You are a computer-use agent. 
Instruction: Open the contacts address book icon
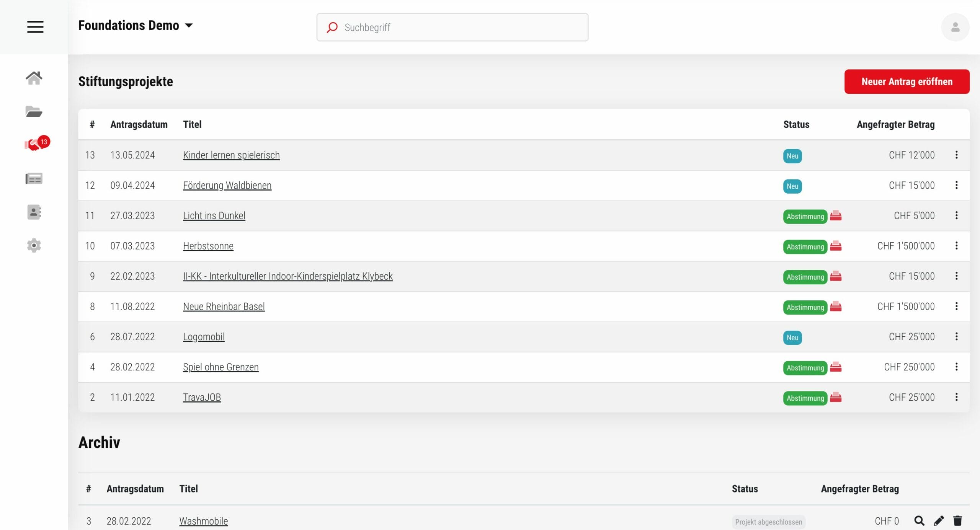[34, 212]
